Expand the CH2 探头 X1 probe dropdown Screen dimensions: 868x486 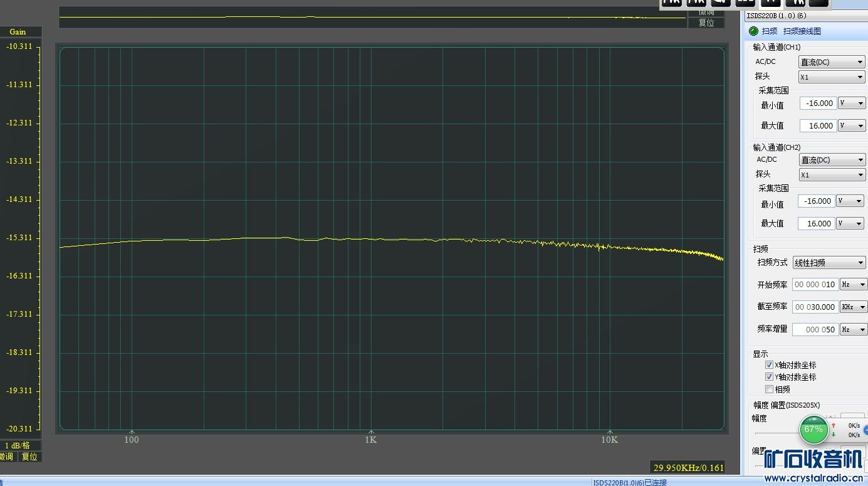832,175
